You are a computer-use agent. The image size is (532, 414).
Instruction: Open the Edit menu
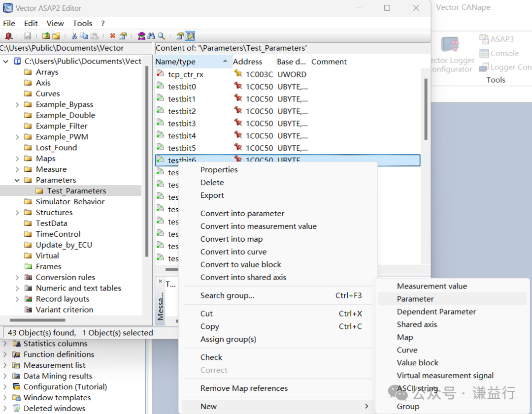click(31, 23)
